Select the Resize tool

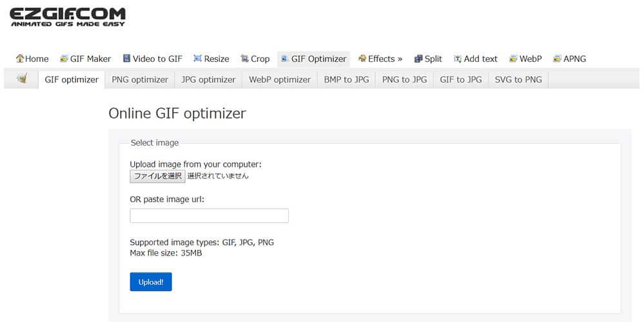pyautogui.click(x=211, y=59)
